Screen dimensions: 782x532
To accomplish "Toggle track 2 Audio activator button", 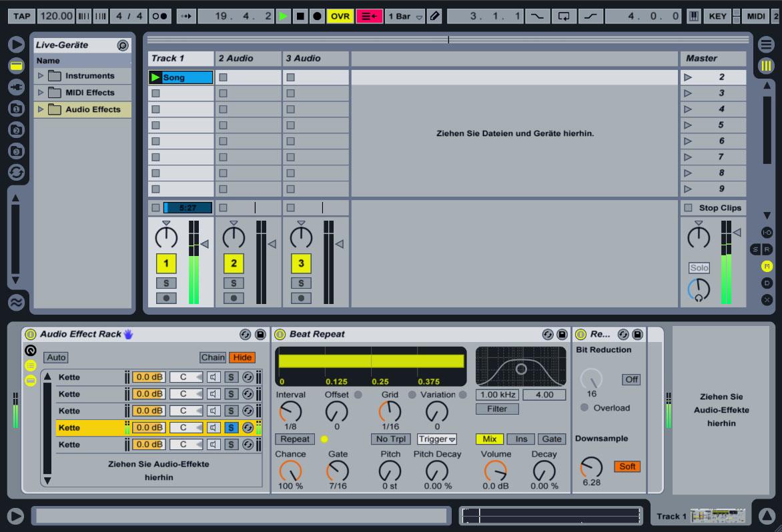I will pos(234,263).
